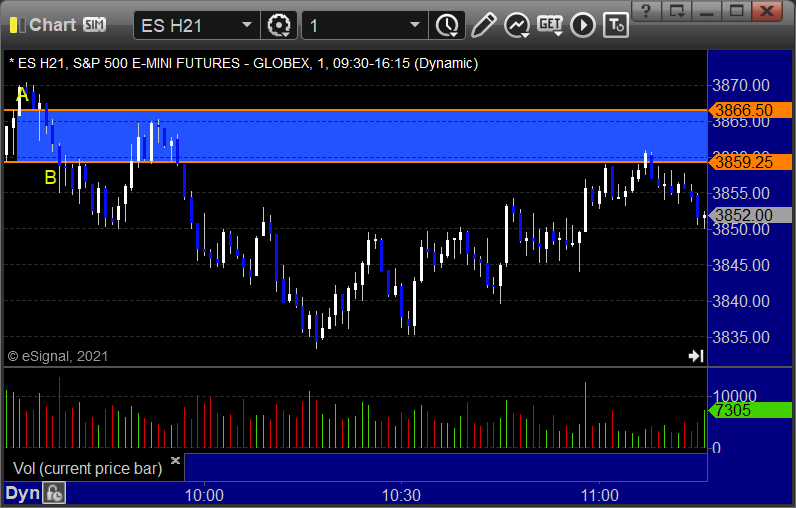Click the 7305 volume value label
The image size is (796, 508).
(750, 410)
